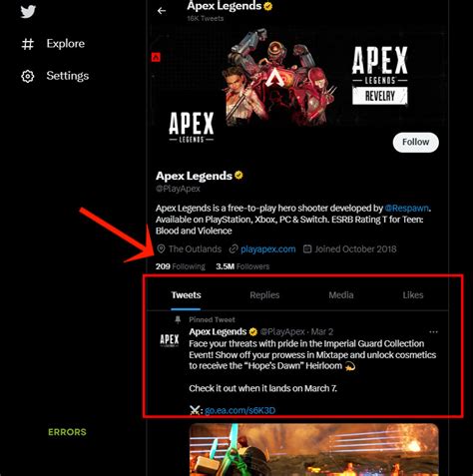Open the go.ea.com/s6K3D link
This screenshot has width=473, height=476.
(239, 410)
